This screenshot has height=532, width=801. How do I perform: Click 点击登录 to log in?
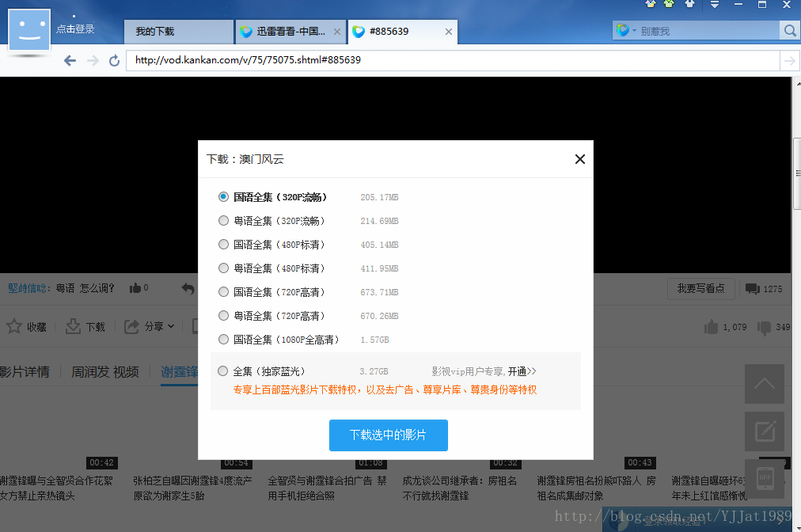tap(75, 29)
